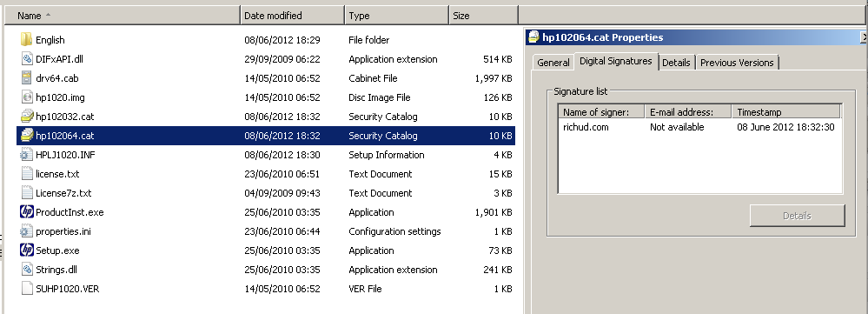Viewport: 868px width, 314px height.
Task: Click the drv64.cab cabinet icon
Action: point(27,78)
